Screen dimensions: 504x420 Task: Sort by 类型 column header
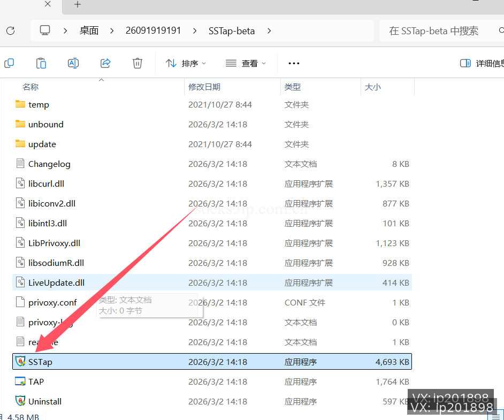pos(293,87)
